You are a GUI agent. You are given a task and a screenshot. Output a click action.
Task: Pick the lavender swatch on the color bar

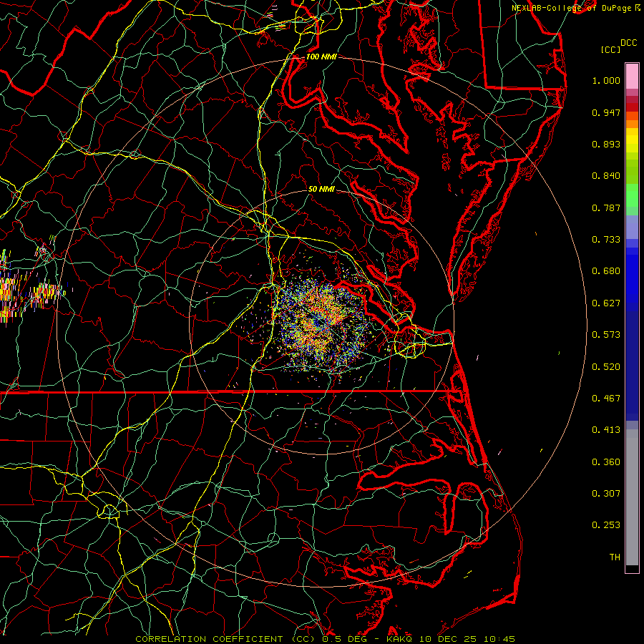pyautogui.click(x=632, y=227)
